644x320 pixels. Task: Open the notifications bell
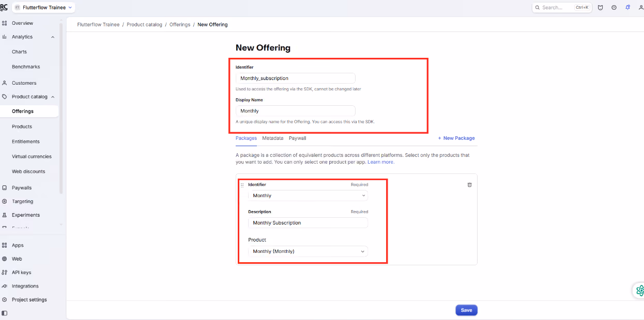[x=627, y=8]
